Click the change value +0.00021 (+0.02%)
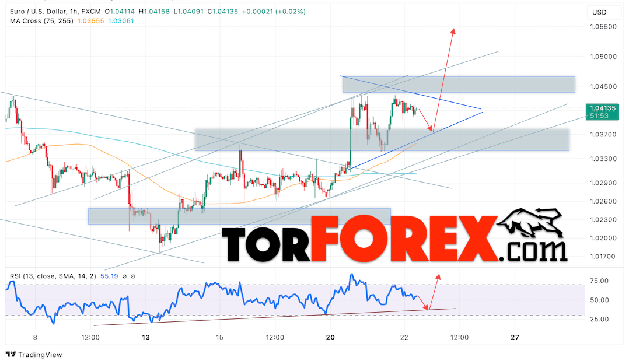 pos(274,12)
